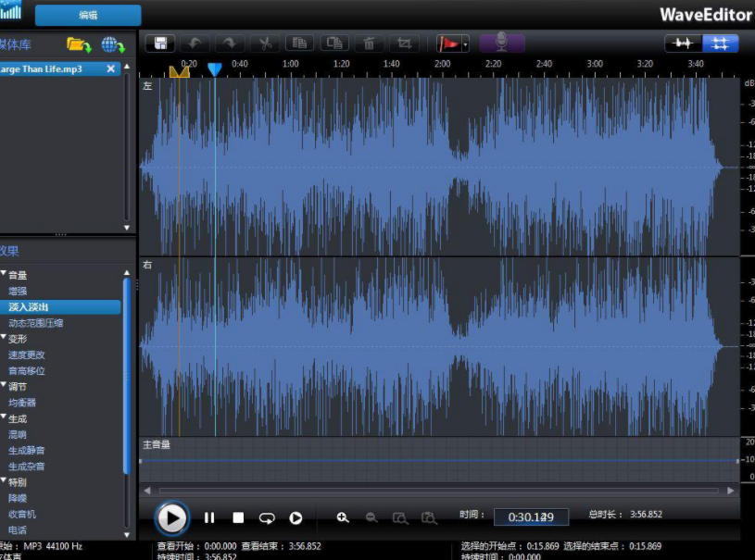Image resolution: width=755 pixels, height=560 pixels.
Task: Click the 右 right channel waveform
Action: pyautogui.click(x=439, y=346)
